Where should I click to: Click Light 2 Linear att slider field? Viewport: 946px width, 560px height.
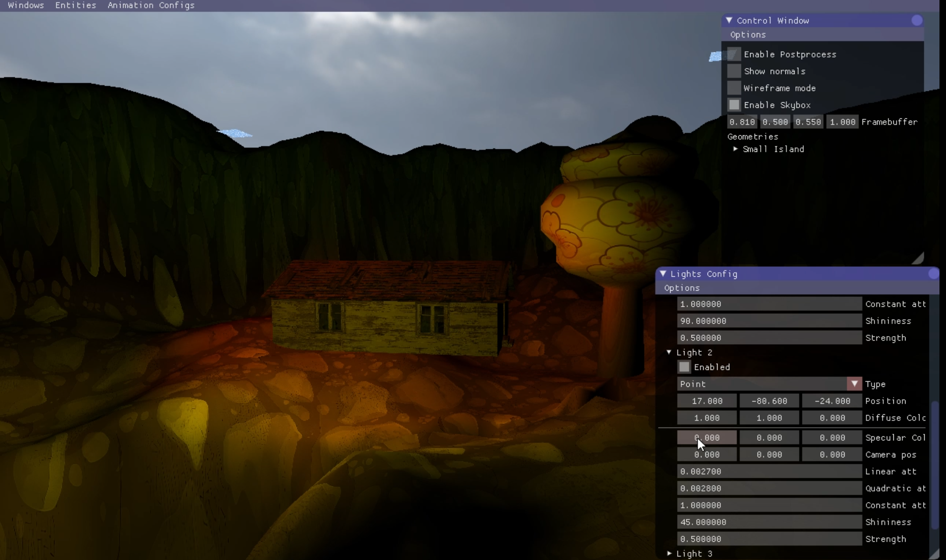click(769, 472)
